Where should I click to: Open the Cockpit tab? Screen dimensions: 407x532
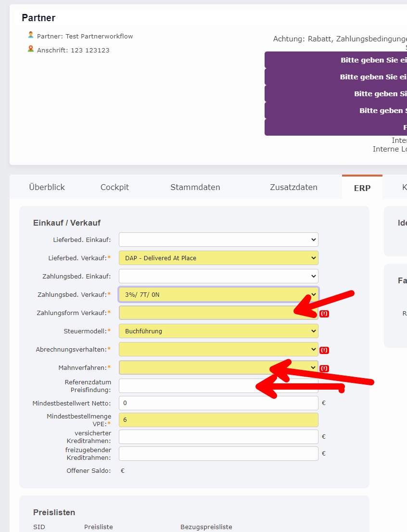coord(114,187)
